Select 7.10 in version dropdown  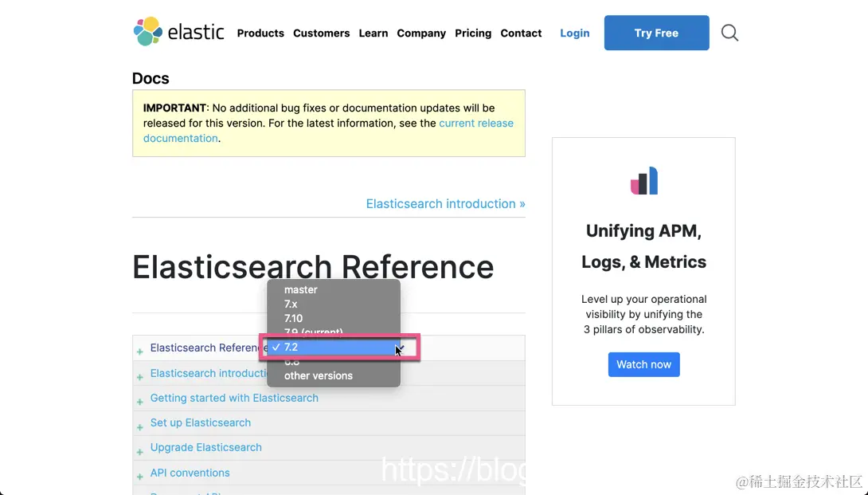333,318
